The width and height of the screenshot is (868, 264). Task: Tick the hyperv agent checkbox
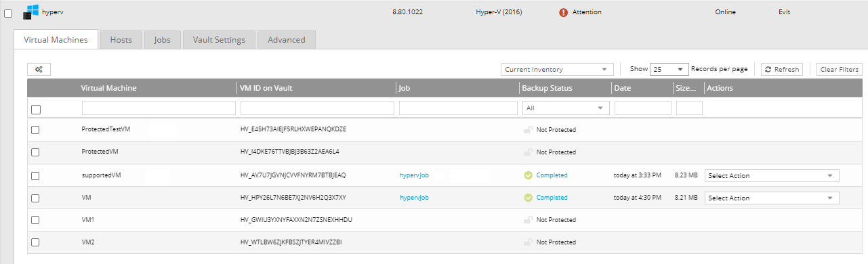8,13
